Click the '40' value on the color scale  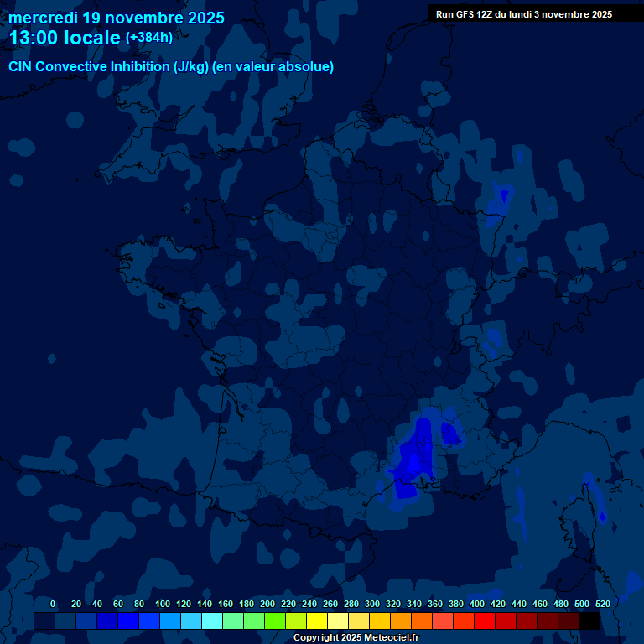point(97,604)
